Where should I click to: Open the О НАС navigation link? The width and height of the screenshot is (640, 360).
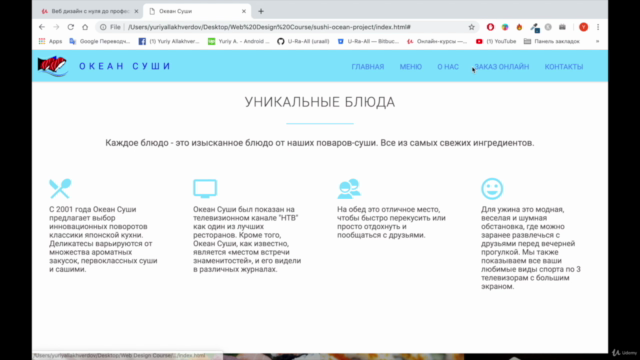pos(448,67)
